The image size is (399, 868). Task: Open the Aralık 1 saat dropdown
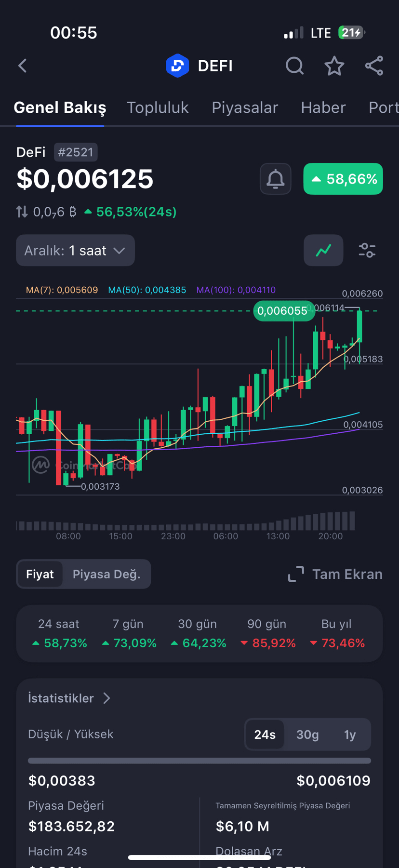coord(75,251)
